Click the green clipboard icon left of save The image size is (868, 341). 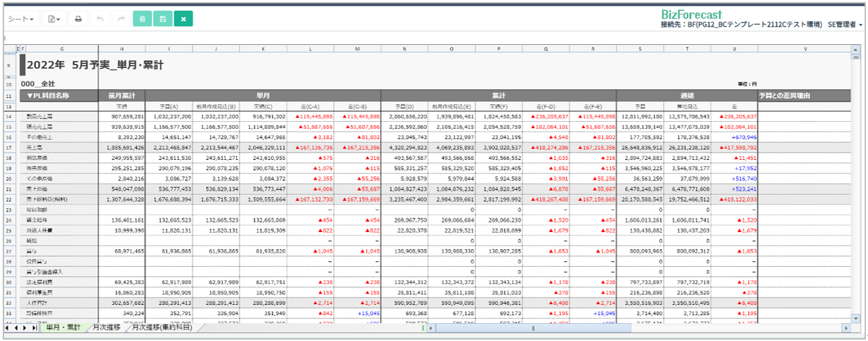142,19
